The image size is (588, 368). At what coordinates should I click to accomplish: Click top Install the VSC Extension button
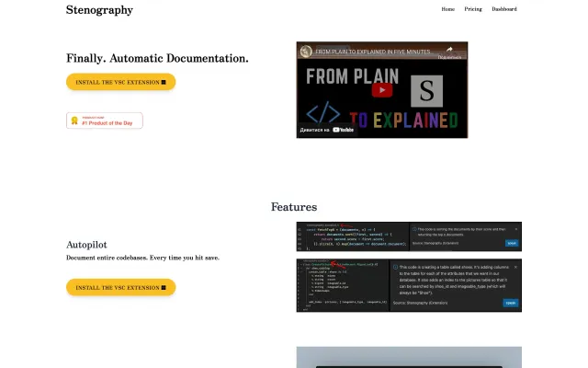point(120,82)
